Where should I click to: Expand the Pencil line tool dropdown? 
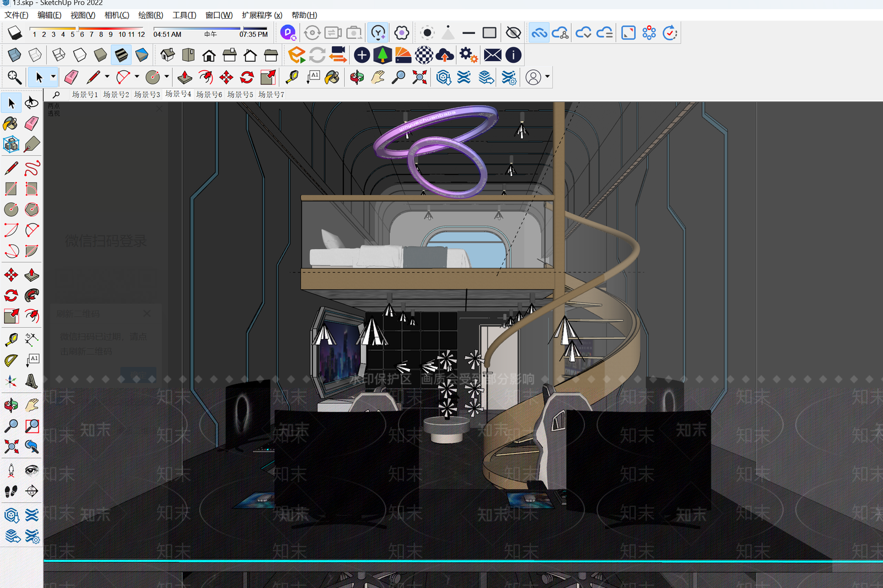point(107,77)
